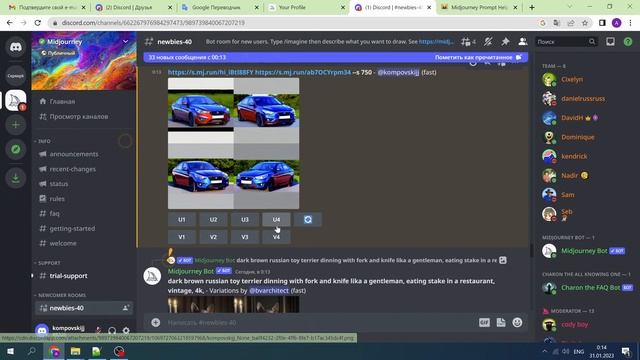The width and height of the screenshot is (640, 360).
Task: Create variations with V2 button
Action: (213, 237)
